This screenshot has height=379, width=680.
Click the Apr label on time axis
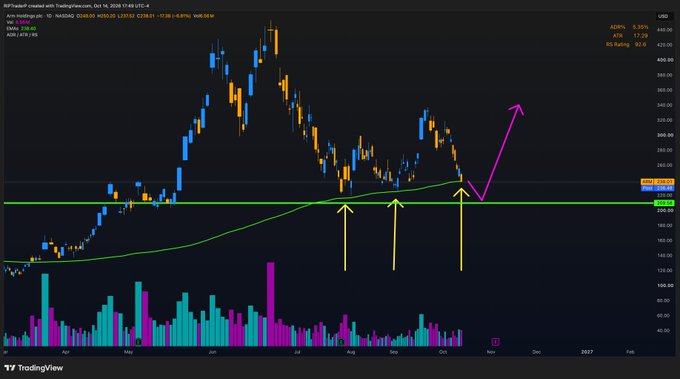pos(65,352)
